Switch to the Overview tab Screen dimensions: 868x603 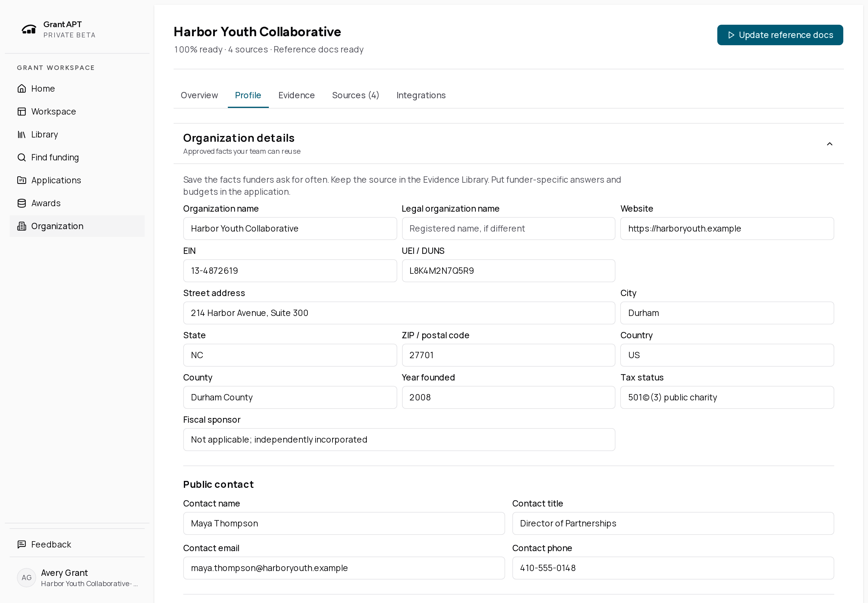(x=199, y=95)
